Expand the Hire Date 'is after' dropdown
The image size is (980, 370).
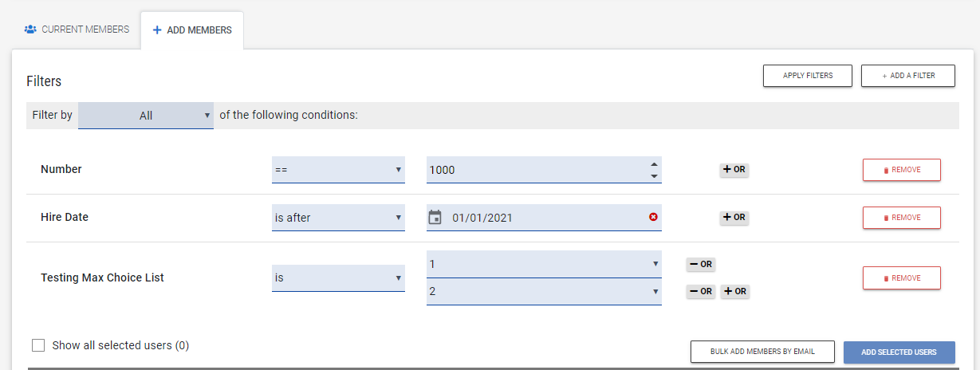tap(338, 218)
